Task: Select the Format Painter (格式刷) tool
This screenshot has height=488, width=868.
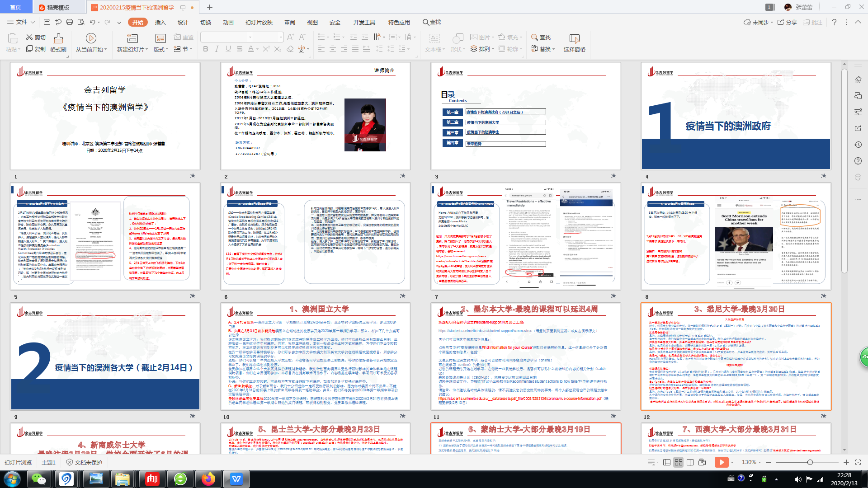Action: (x=58, y=43)
